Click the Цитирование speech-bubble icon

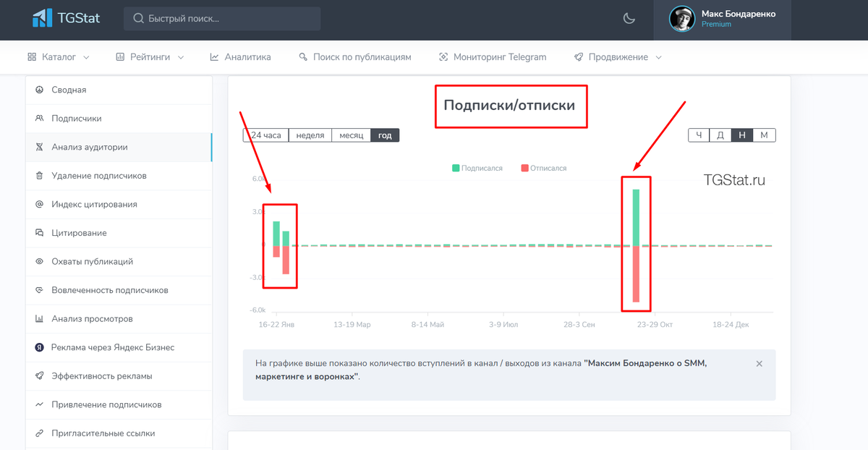(39, 233)
